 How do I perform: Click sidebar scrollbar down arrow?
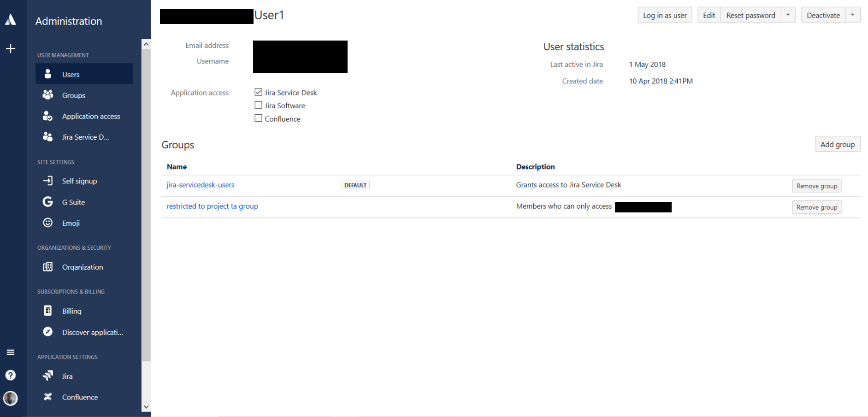click(x=146, y=407)
